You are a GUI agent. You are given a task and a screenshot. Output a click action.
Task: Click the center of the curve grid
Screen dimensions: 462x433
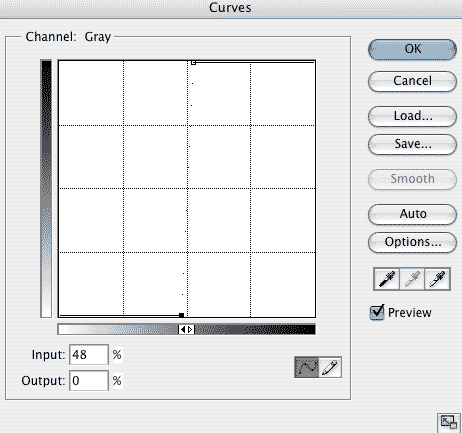pyautogui.click(x=187, y=189)
